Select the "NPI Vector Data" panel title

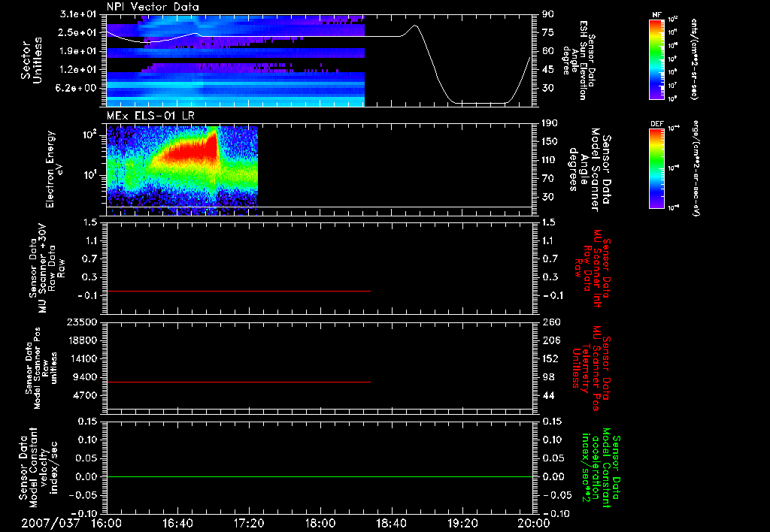(x=153, y=7)
